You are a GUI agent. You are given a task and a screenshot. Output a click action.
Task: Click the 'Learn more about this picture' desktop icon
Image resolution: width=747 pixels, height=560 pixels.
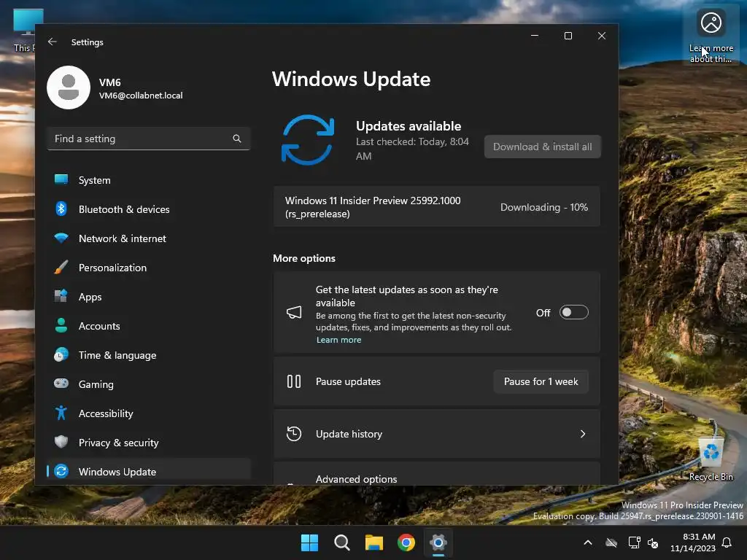(711, 36)
